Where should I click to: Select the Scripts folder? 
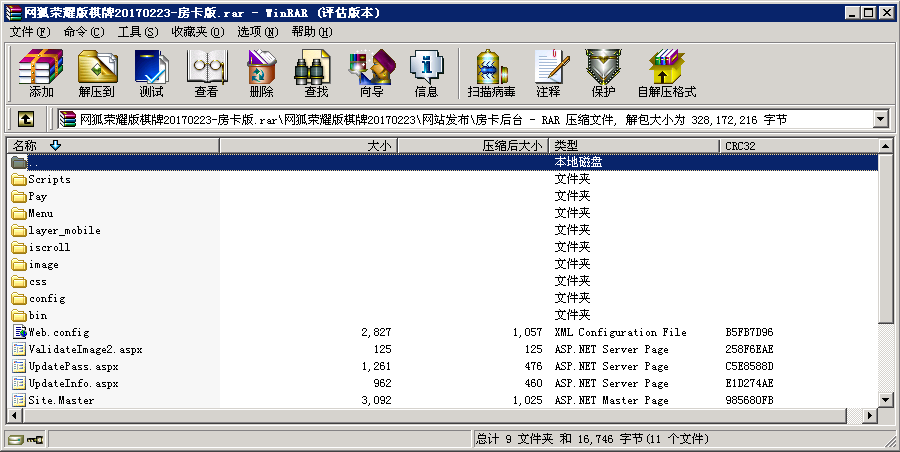49,179
